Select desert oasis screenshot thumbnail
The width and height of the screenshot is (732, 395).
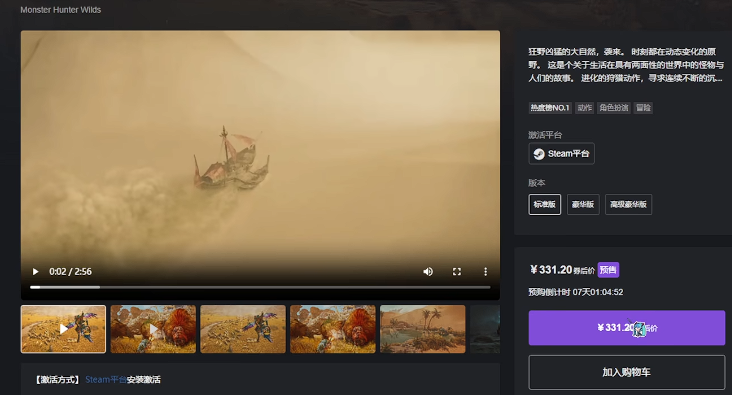pyautogui.click(x=422, y=329)
